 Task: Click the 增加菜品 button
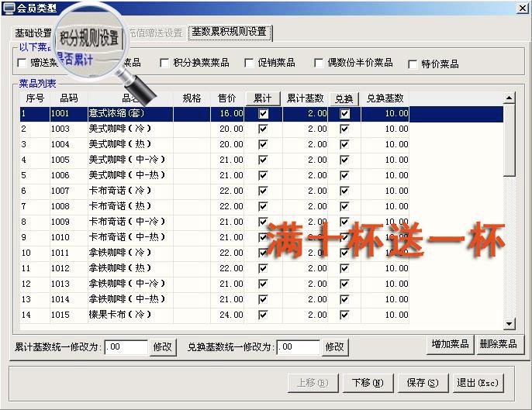click(451, 344)
